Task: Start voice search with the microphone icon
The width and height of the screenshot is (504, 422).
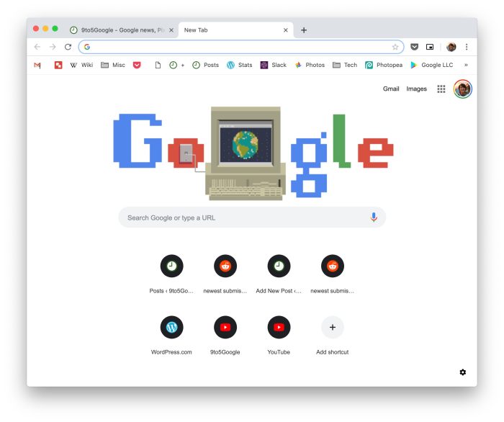Action: click(374, 217)
